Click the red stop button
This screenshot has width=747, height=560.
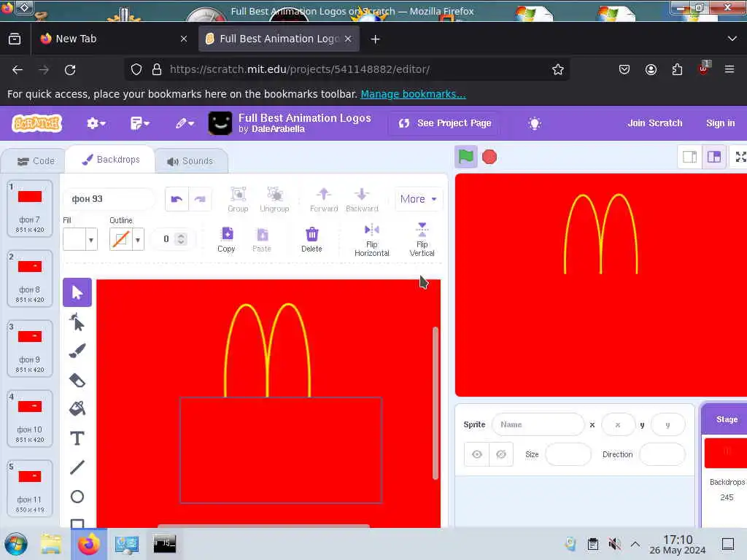(489, 157)
